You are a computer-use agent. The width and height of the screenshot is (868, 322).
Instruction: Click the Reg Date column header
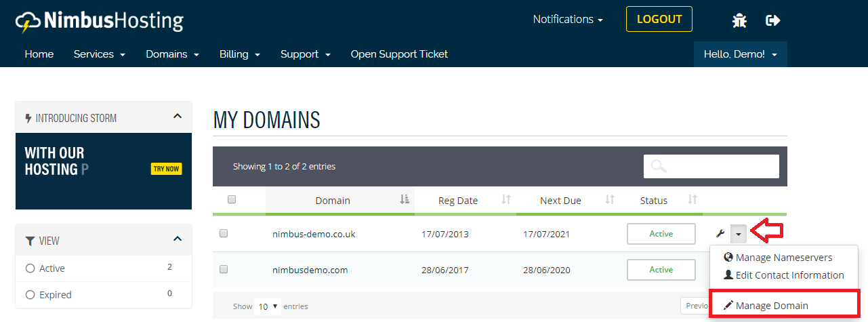(458, 200)
